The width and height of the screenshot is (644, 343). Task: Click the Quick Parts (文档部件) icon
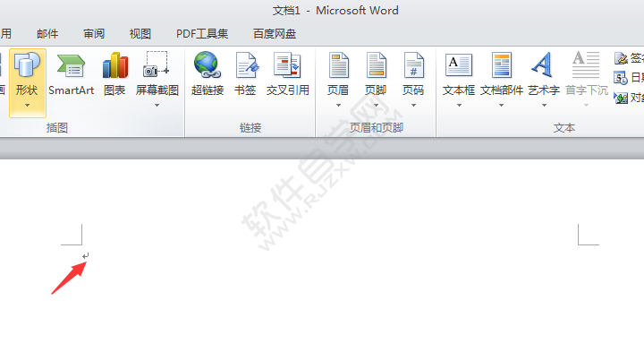[x=502, y=65]
